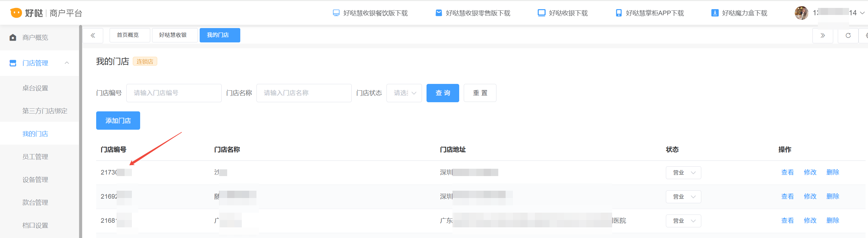This screenshot has width=868, height=238.
Task: Click the 好哒慧收银餐饮版下载 monitor icon
Action: click(336, 13)
